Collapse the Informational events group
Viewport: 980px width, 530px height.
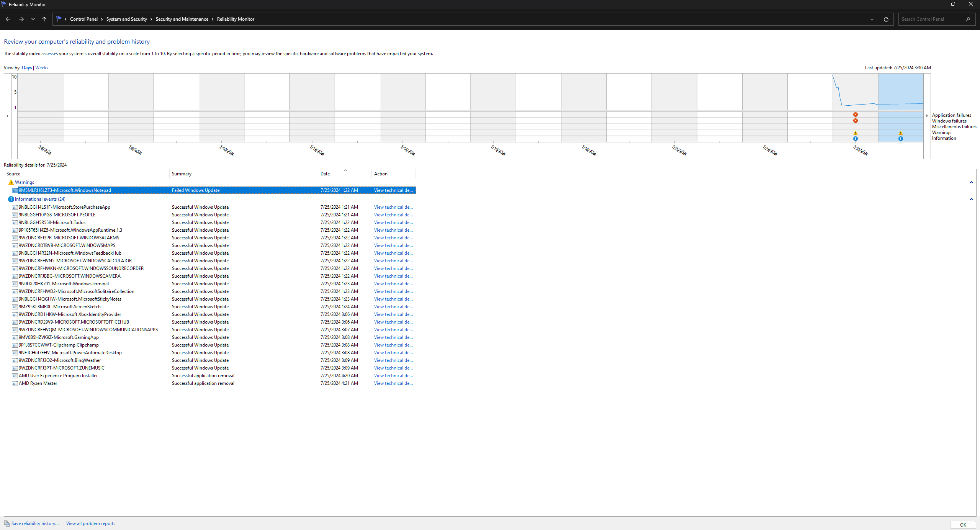[x=971, y=199]
